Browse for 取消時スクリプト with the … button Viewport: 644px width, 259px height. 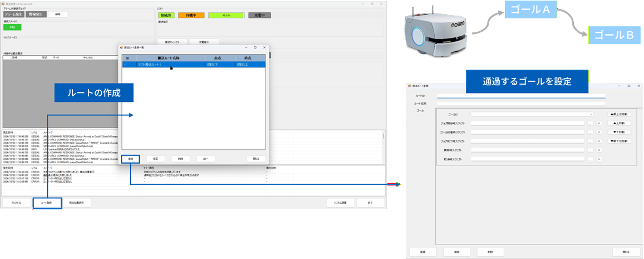[589, 159]
